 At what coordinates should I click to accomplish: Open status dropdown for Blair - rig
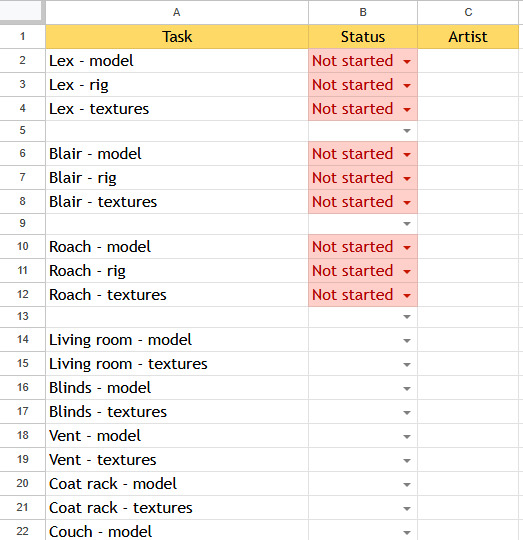coord(407,179)
